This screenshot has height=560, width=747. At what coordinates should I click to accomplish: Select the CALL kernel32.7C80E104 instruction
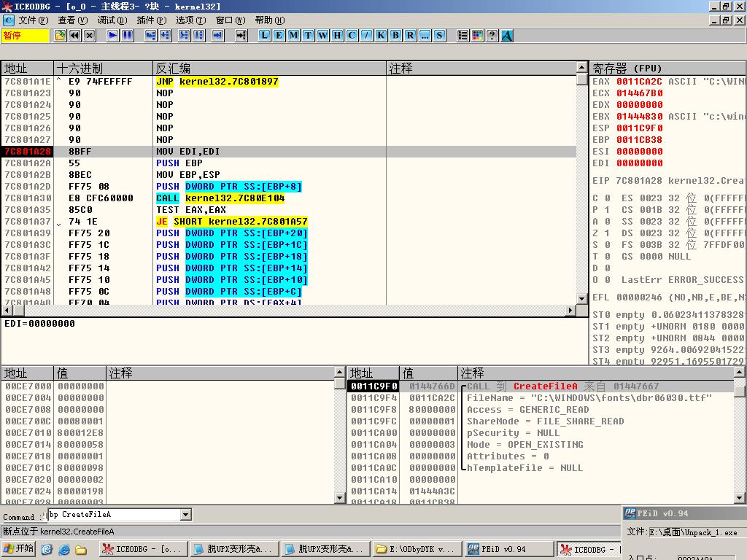click(220, 198)
